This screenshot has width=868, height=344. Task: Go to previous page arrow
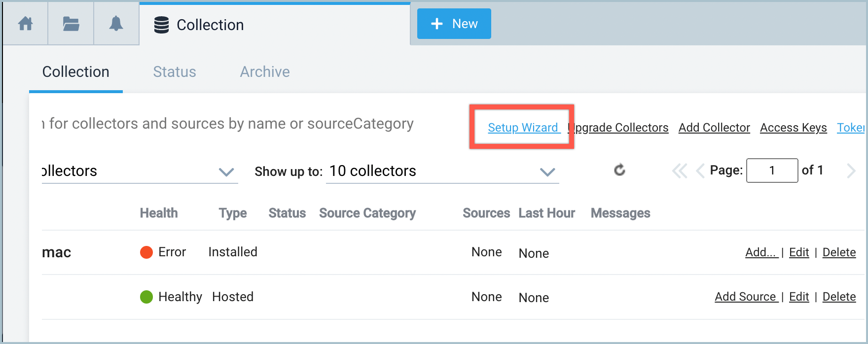tap(700, 171)
